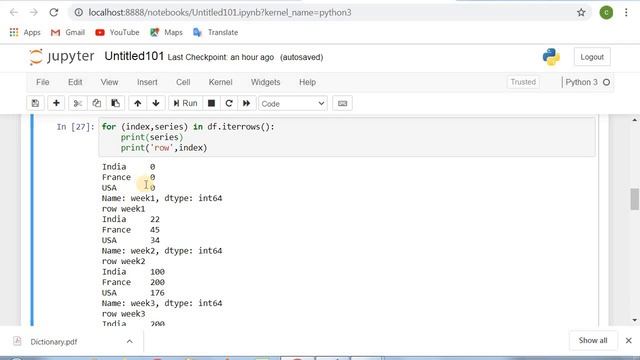
Task: Open the View menu
Action: point(109,82)
